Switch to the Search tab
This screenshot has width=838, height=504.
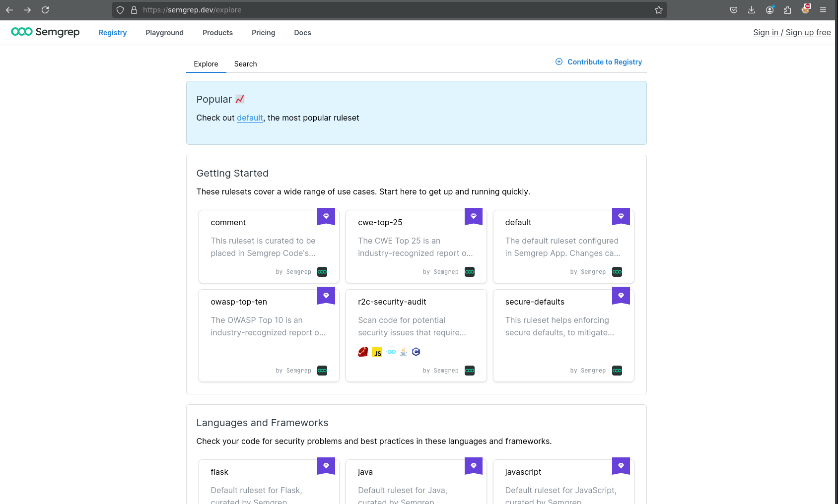click(246, 64)
